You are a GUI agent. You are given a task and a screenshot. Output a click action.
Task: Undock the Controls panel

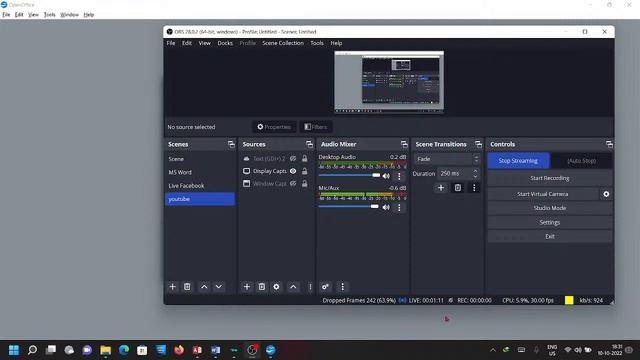[609, 144]
